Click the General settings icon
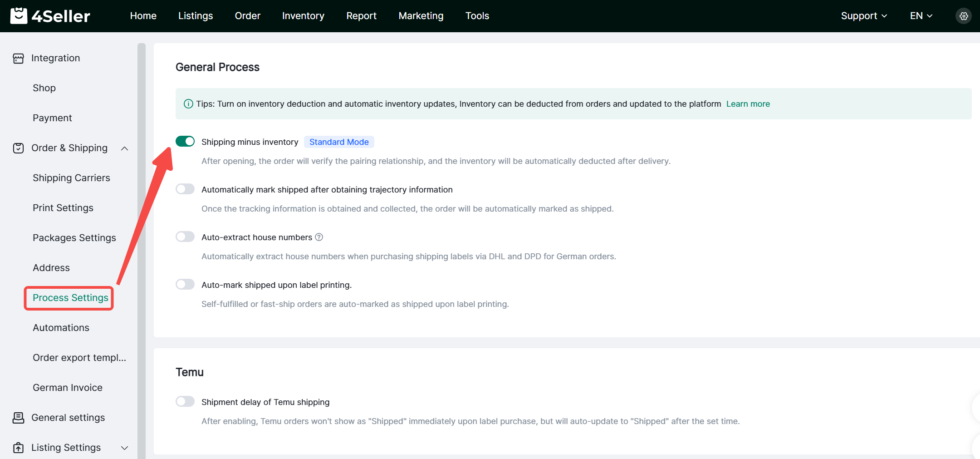This screenshot has width=980, height=459. tap(18, 418)
